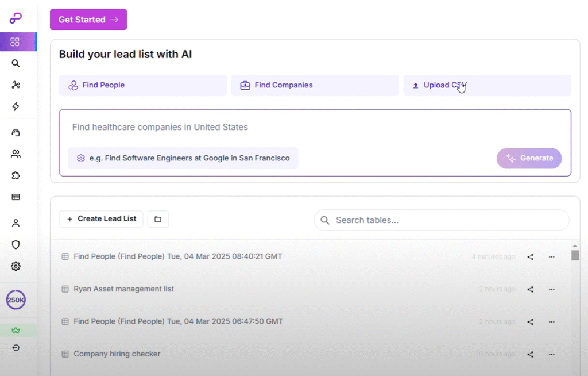
Task: Click the logout arrow icon in sidebar
Action: coord(16,348)
